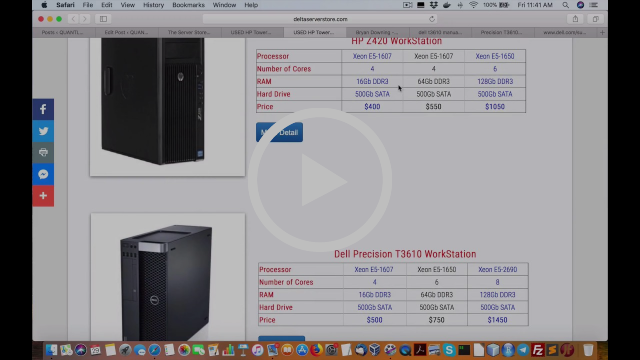Switch to the 'Posts < QUANTL...' tab

64,32
